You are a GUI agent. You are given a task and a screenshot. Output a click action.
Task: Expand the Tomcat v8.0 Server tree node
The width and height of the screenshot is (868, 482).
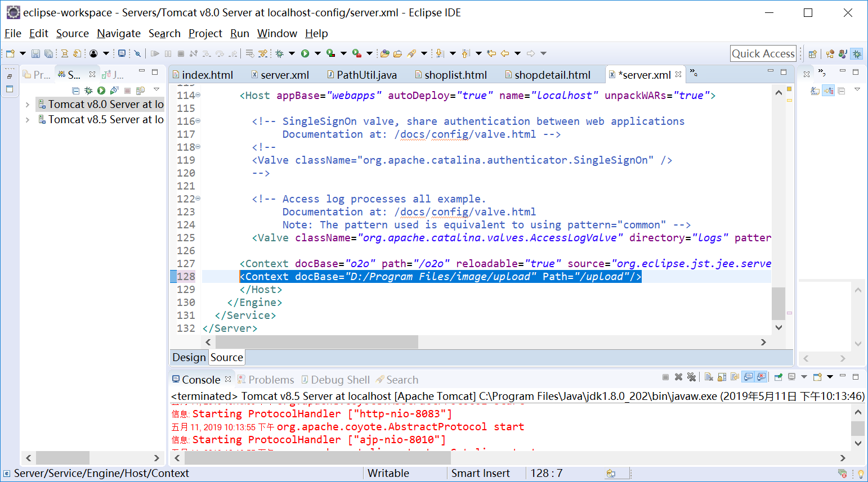point(28,105)
